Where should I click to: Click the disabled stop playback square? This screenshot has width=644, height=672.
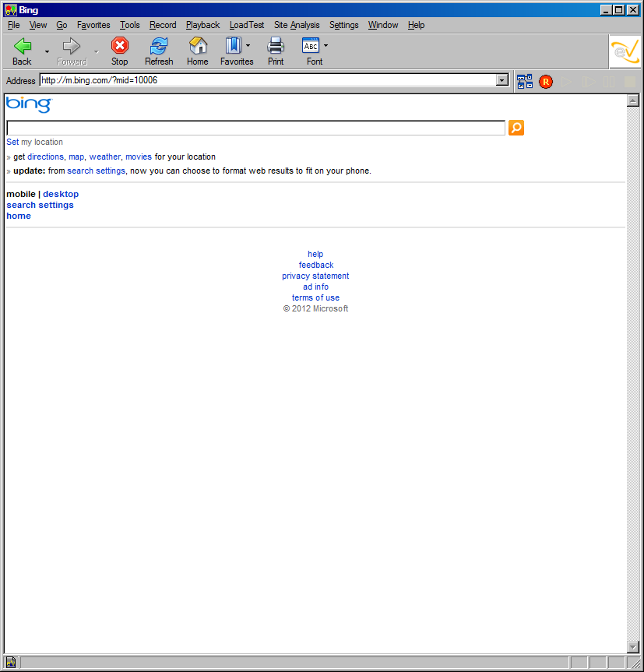click(x=630, y=82)
